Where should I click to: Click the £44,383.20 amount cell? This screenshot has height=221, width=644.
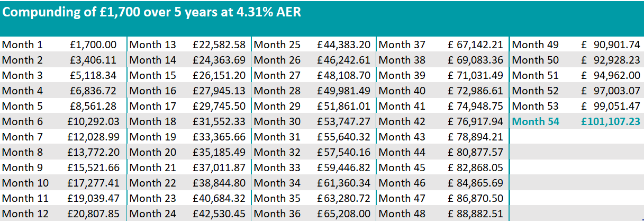[x=344, y=45]
